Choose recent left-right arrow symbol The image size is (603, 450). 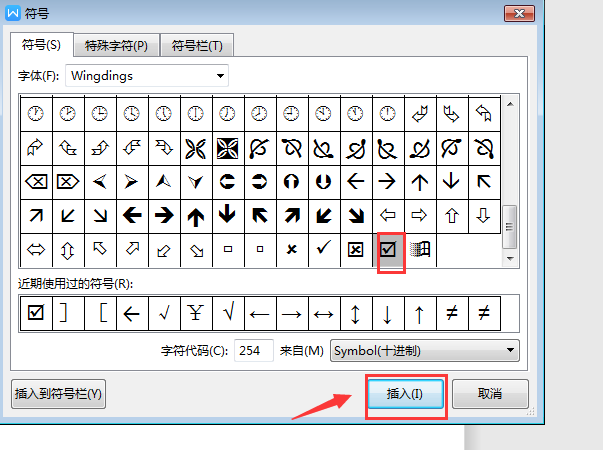point(324,313)
